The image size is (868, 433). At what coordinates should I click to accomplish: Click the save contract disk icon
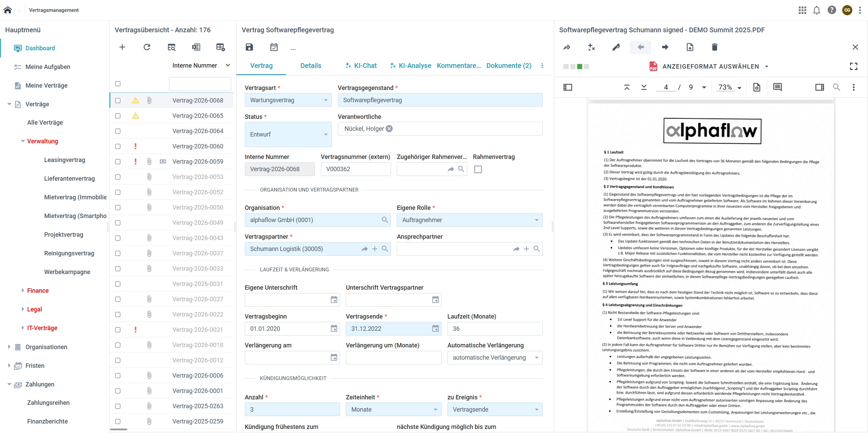click(x=249, y=47)
